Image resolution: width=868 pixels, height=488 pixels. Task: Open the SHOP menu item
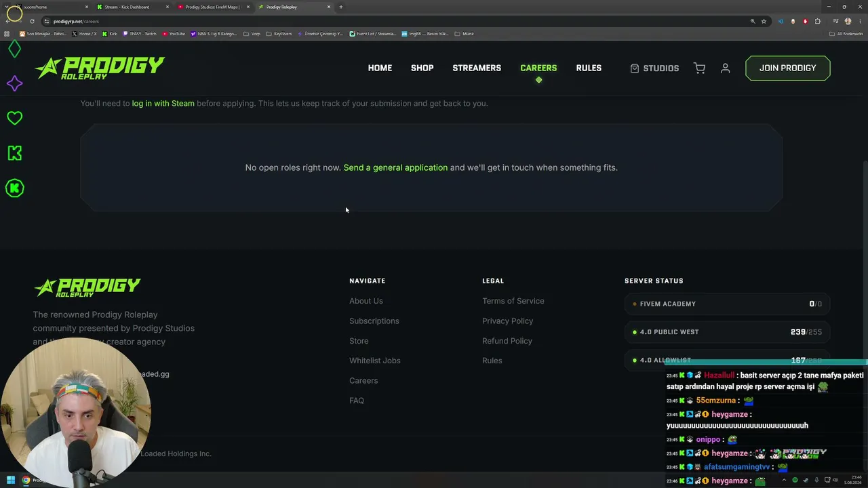pos(422,68)
